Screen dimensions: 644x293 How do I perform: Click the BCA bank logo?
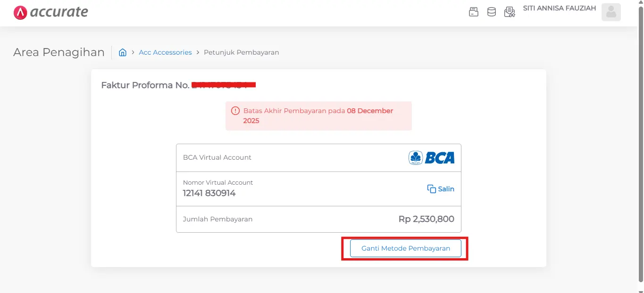pyautogui.click(x=431, y=157)
